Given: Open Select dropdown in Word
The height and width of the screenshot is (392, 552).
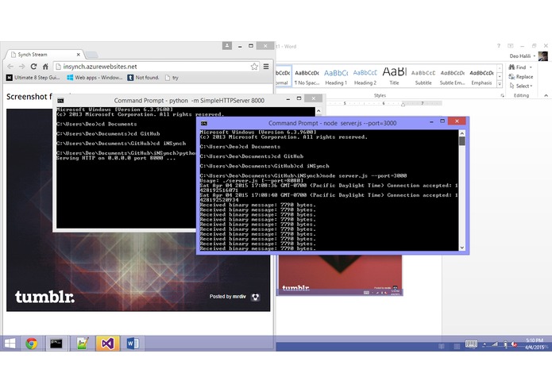Looking at the screenshot, I should point(521,86).
